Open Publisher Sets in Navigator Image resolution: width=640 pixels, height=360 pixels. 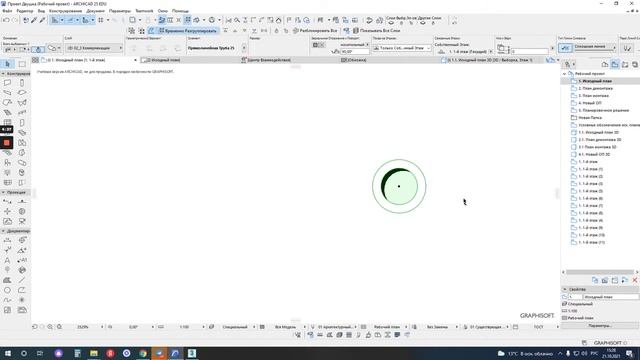(x=635, y=64)
